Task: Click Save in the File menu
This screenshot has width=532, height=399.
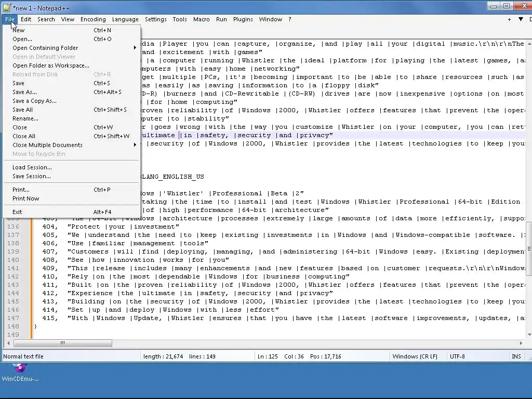Action: [72, 83]
